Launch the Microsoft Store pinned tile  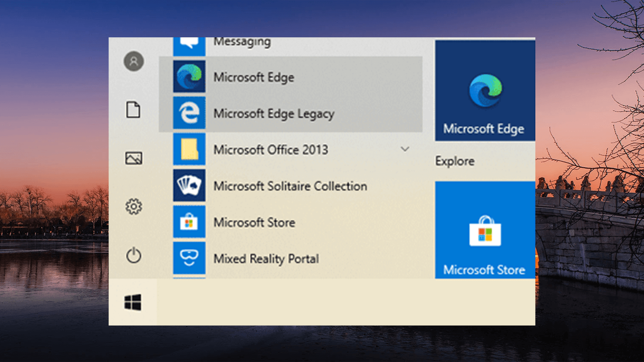click(485, 230)
